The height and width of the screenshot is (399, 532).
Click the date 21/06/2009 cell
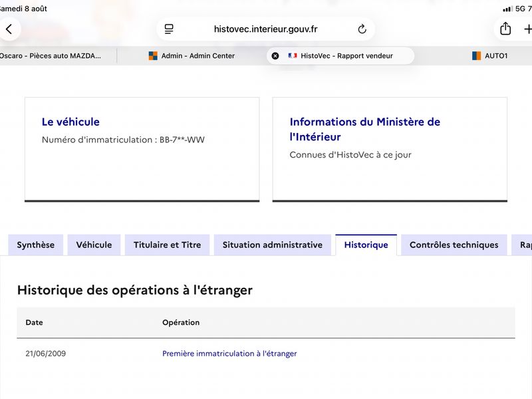[45, 354]
